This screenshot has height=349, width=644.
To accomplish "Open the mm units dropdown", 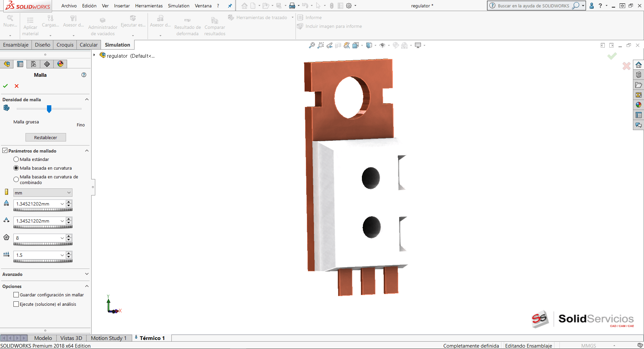I will coord(43,193).
